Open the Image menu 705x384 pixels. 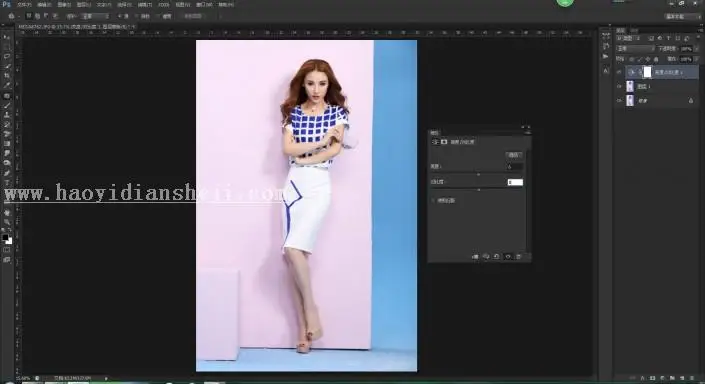[64, 4]
